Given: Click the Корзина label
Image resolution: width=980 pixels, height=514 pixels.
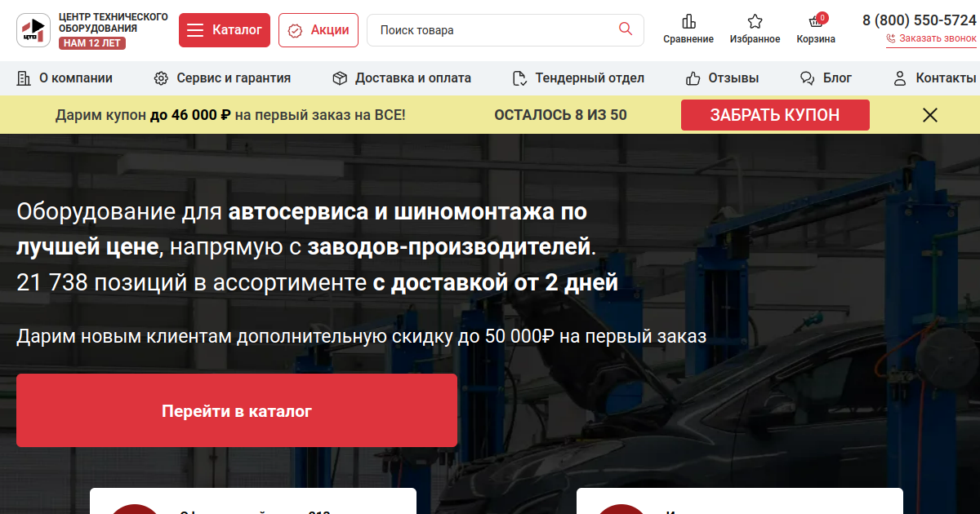Looking at the screenshot, I should click(816, 39).
